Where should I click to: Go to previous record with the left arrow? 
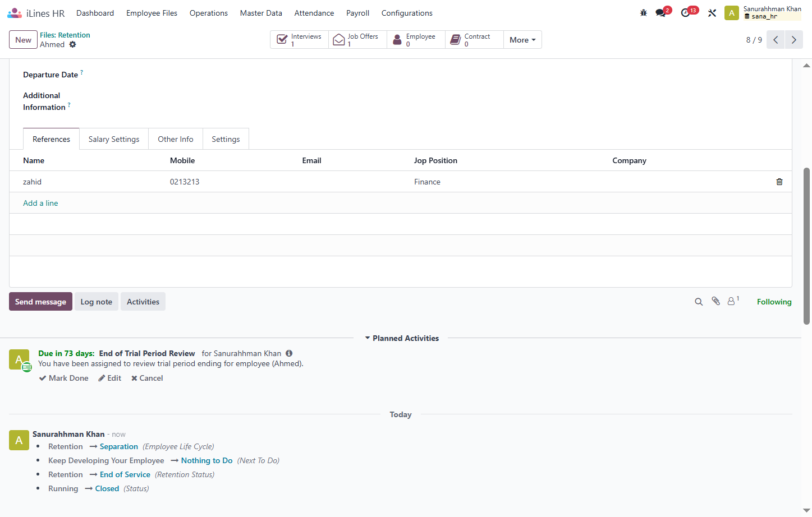click(x=776, y=40)
